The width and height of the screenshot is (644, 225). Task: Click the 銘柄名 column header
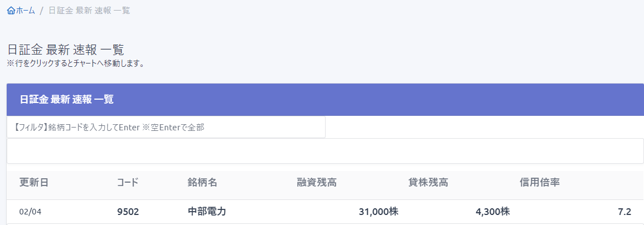tap(202, 182)
